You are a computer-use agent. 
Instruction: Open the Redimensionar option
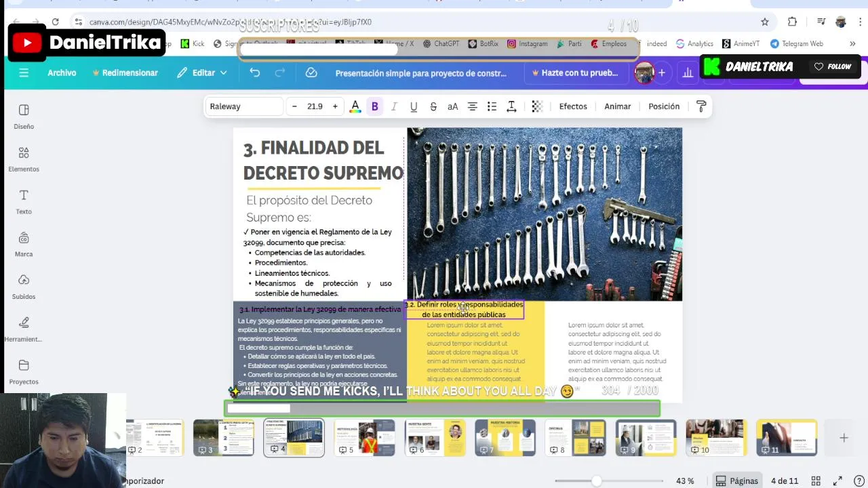125,73
